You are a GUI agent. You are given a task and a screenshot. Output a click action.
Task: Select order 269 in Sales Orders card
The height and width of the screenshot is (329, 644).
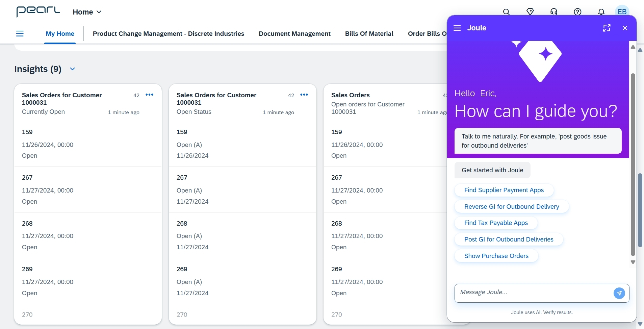click(385, 281)
